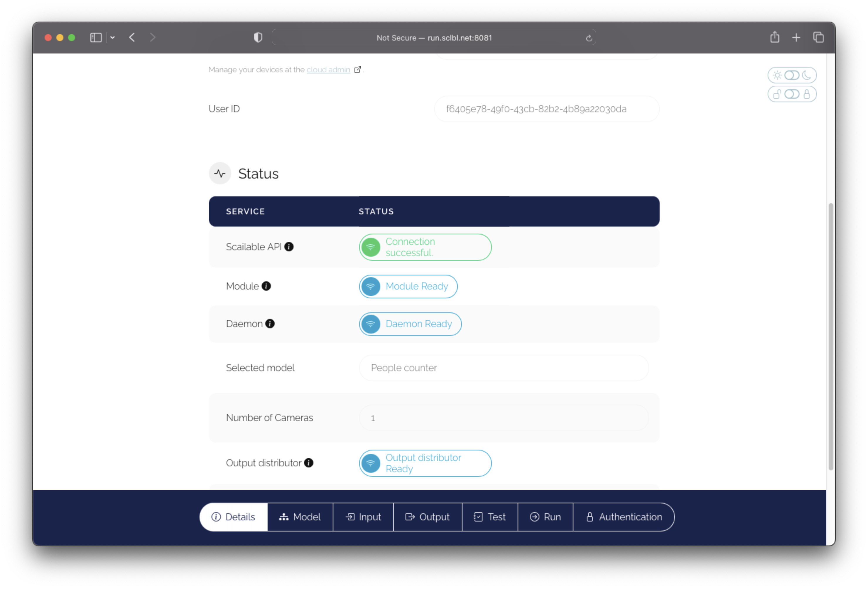
Task: Open the Authentication tab
Action: click(x=624, y=517)
